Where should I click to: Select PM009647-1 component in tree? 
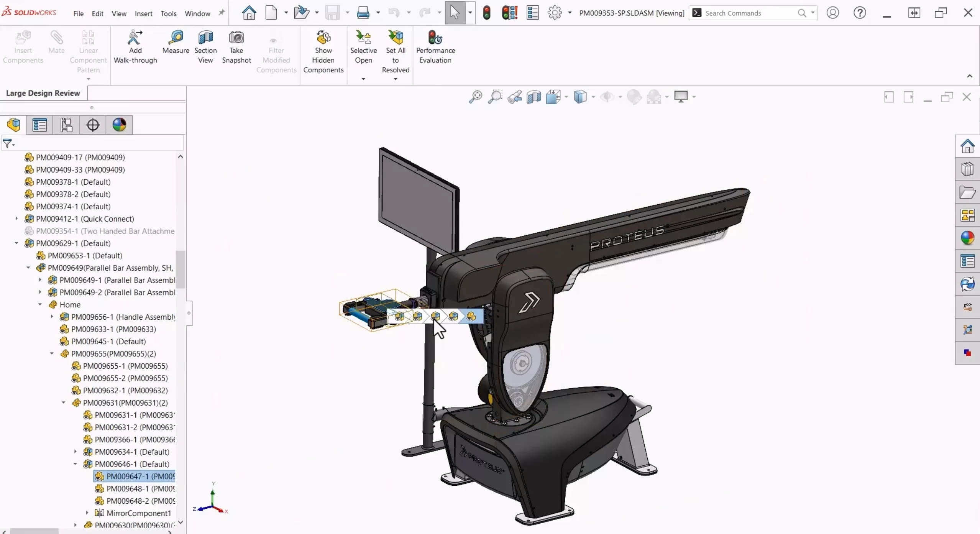140,476
